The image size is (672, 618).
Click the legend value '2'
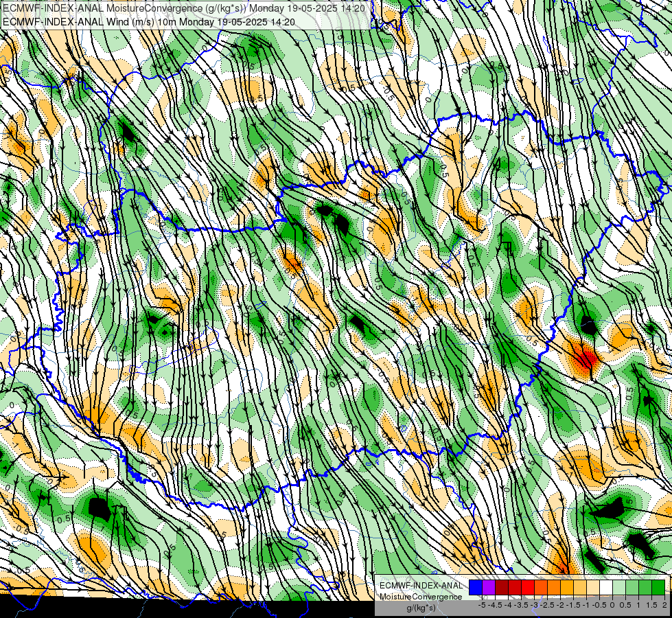pos(664,605)
